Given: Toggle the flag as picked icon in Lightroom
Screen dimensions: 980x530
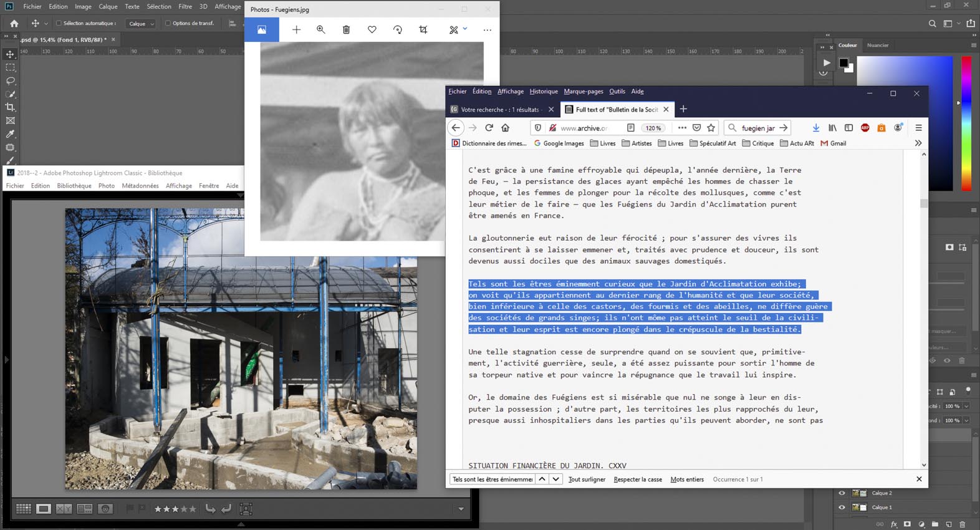Looking at the screenshot, I should tap(130, 509).
